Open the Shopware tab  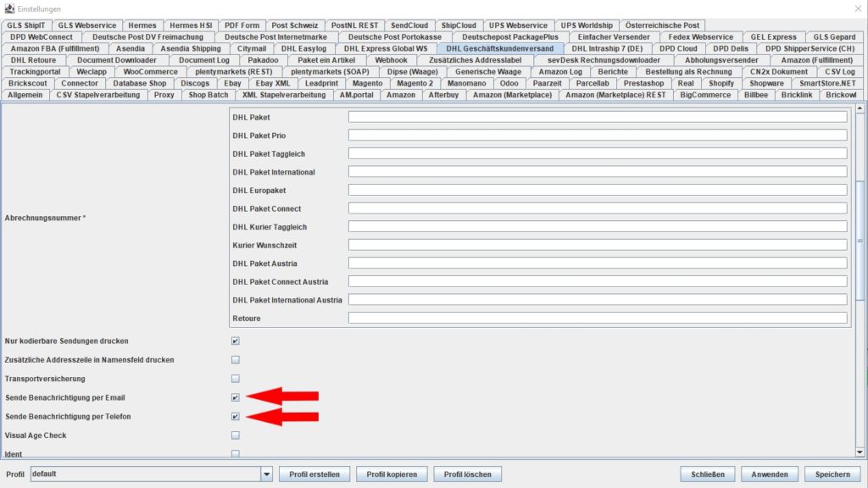click(766, 83)
